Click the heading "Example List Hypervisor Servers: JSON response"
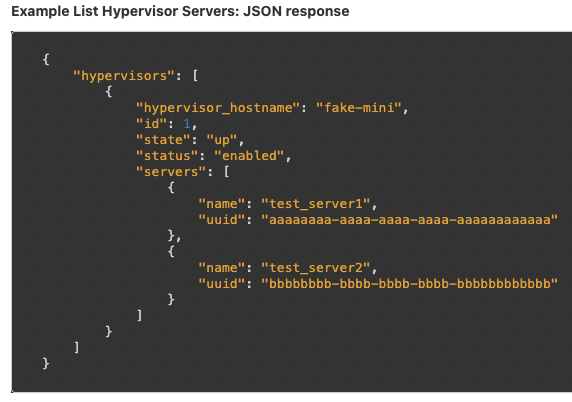This screenshot has width=572, height=402. tap(180, 11)
